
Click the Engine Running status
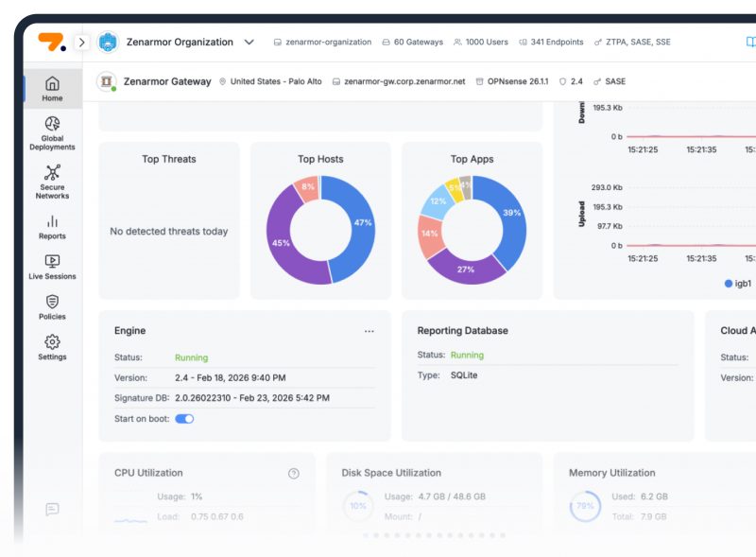pyautogui.click(x=192, y=357)
